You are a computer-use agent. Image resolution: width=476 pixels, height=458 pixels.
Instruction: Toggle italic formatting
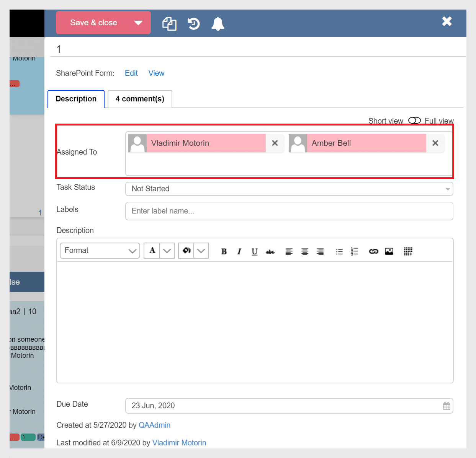(x=239, y=251)
